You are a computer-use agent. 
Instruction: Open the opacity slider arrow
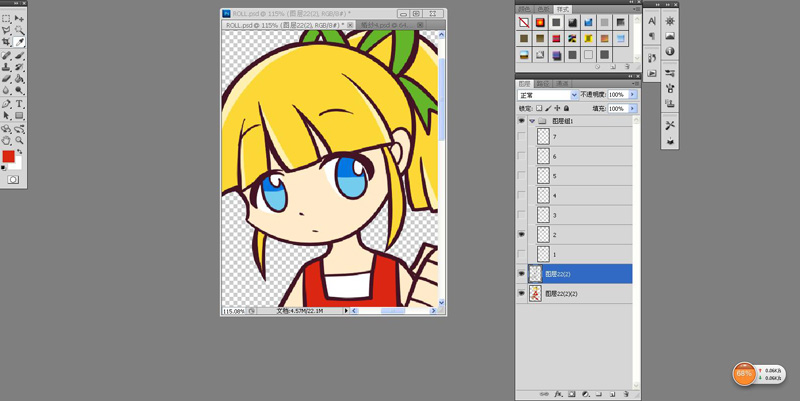click(x=633, y=95)
